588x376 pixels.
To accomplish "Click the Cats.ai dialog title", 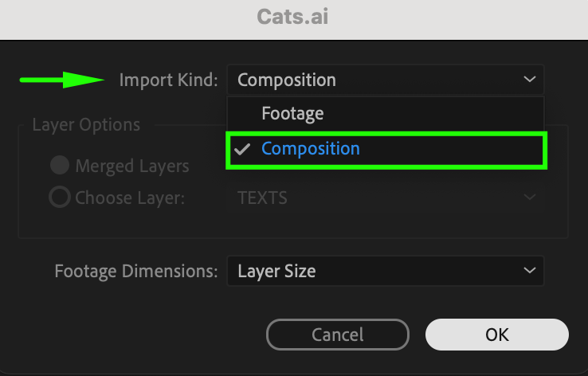I will point(293,16).
